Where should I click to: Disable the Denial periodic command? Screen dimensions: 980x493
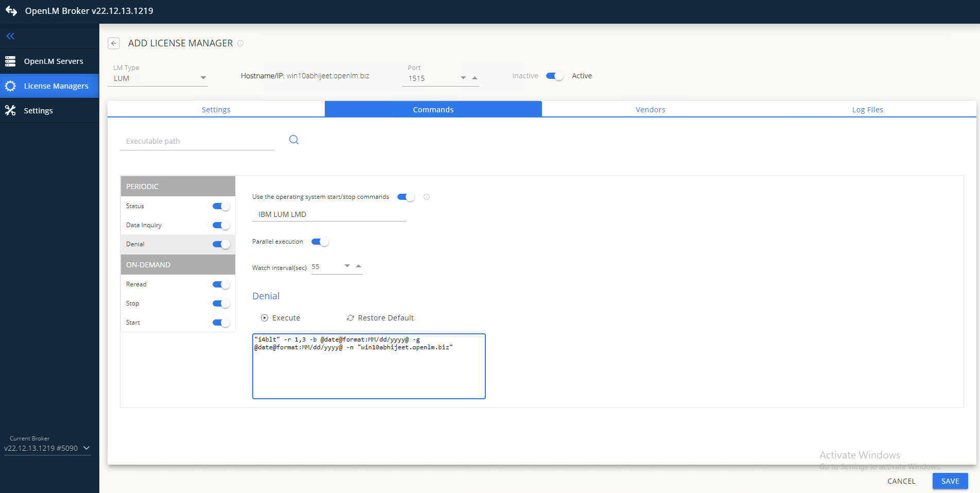(220, 244)
